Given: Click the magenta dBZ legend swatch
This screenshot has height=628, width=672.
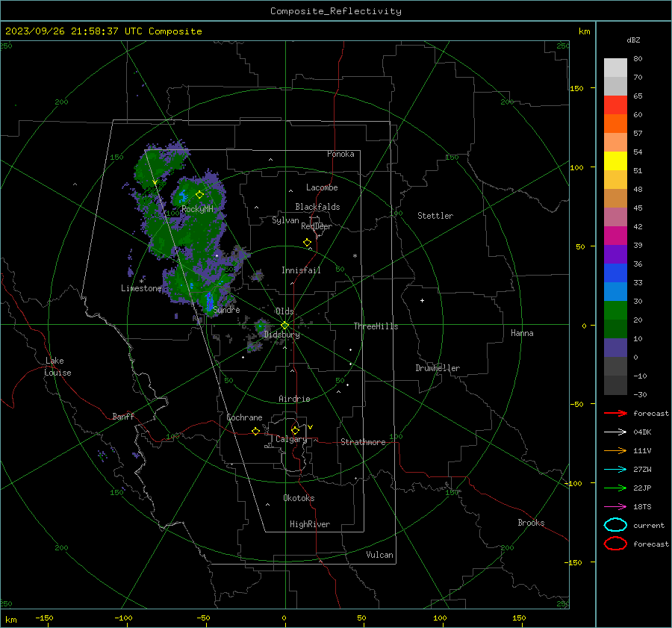Looking at the screenshot, I should click(615, 235).
